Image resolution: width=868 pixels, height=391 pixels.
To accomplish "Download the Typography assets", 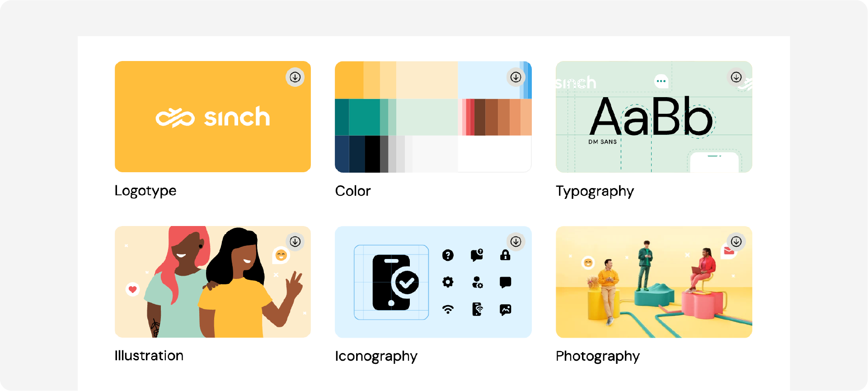I will pyautogui.click(x=736, y=77).
